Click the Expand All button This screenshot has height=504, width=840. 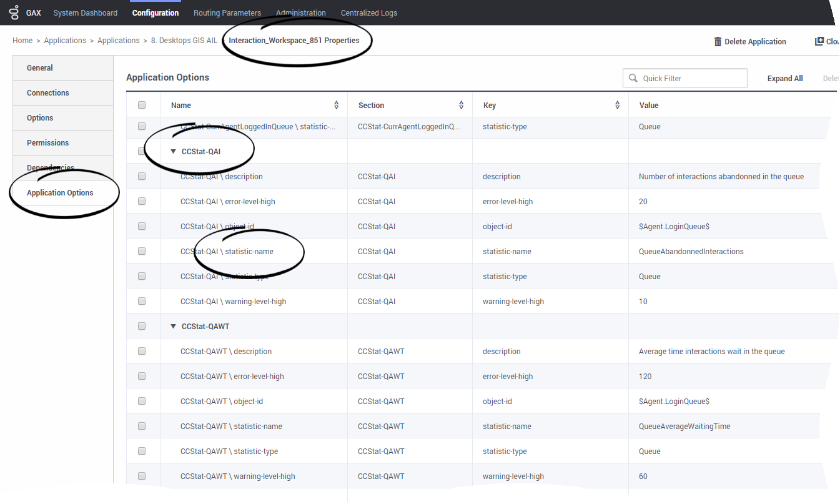tap(784, 78)
